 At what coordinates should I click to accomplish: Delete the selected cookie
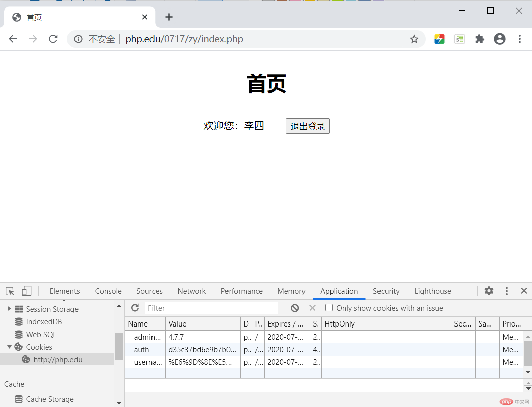[312, 308]
